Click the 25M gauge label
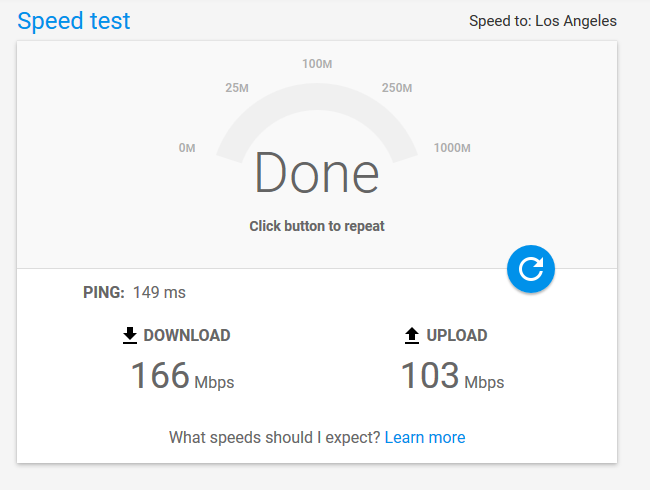 click(237, 88)
